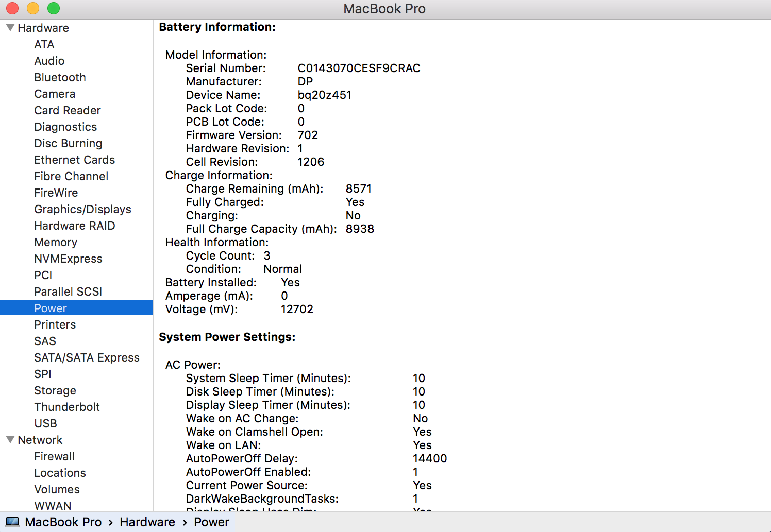Click Power in the path bar

pos(211,522)
